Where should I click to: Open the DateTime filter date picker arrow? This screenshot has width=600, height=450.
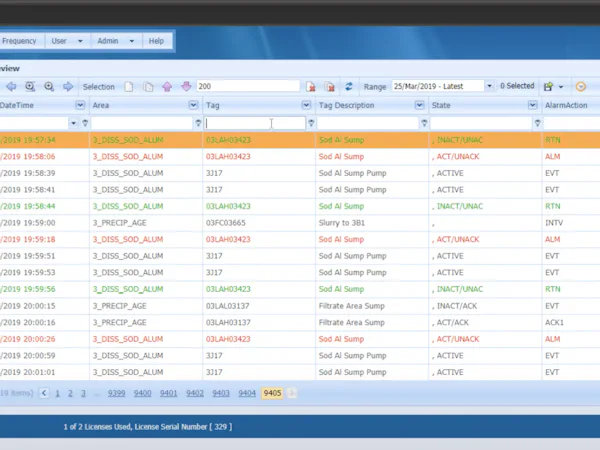click(x=73, y=123)
